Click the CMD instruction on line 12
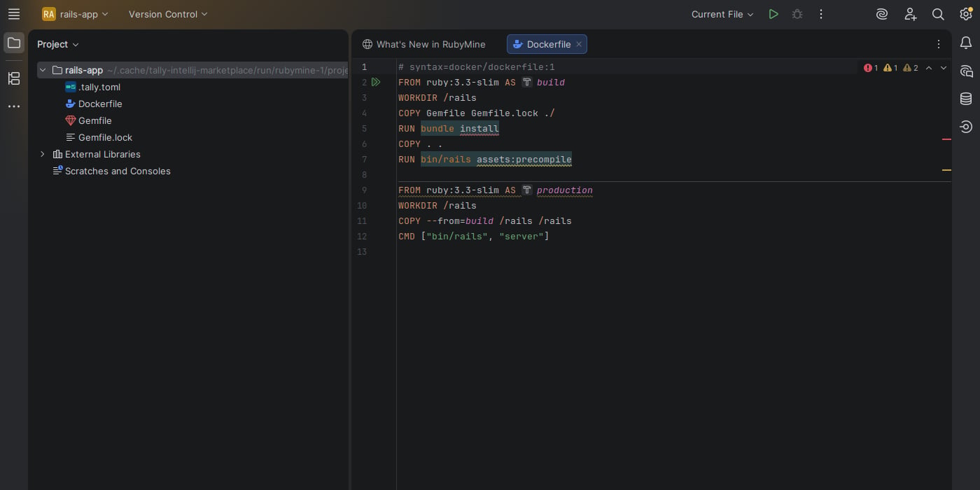The image size is (980, 490). 407,237
